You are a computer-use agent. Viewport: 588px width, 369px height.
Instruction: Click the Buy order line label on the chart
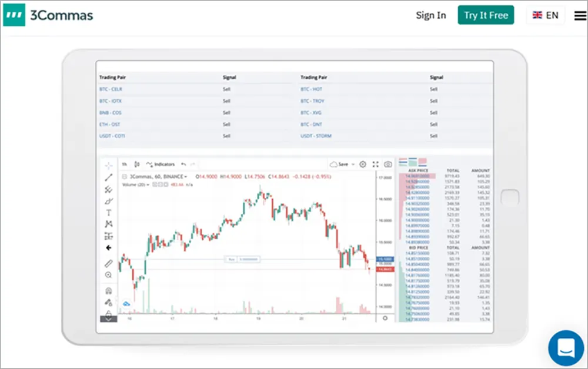point(242,259)
